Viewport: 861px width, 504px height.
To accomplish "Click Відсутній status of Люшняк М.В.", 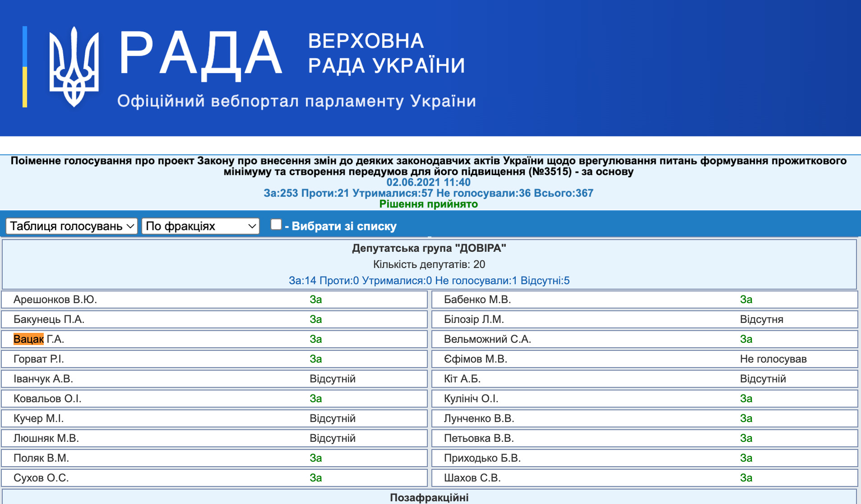I will click(332, 438).
